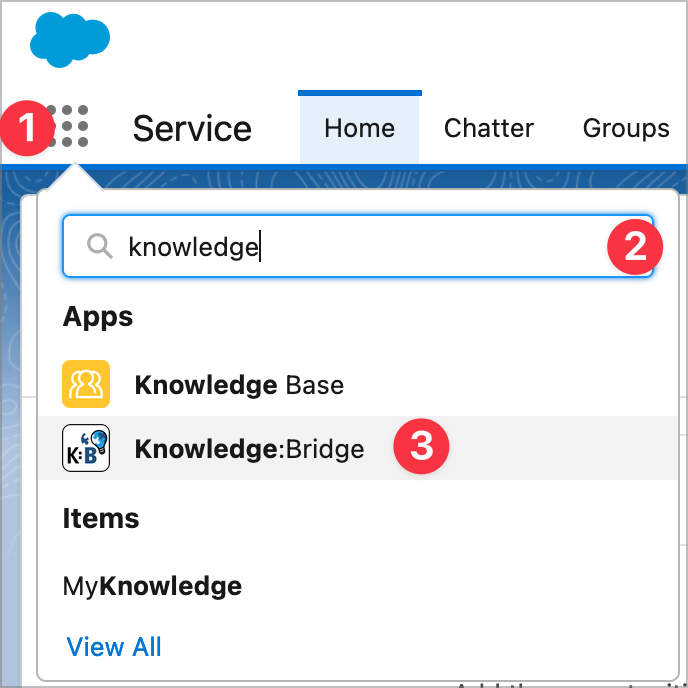The image size is (688, 688).
Task: Click the yellow Knowledge Base app icon
Action: point(86,385)
